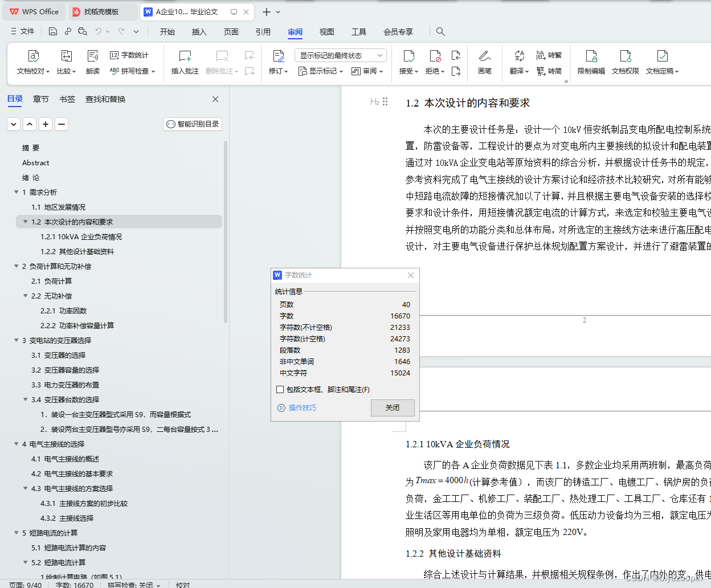Toggle 拼写检查 status in the status bar
This screenshot has height=588, width=711.
(x=133, y=585)
